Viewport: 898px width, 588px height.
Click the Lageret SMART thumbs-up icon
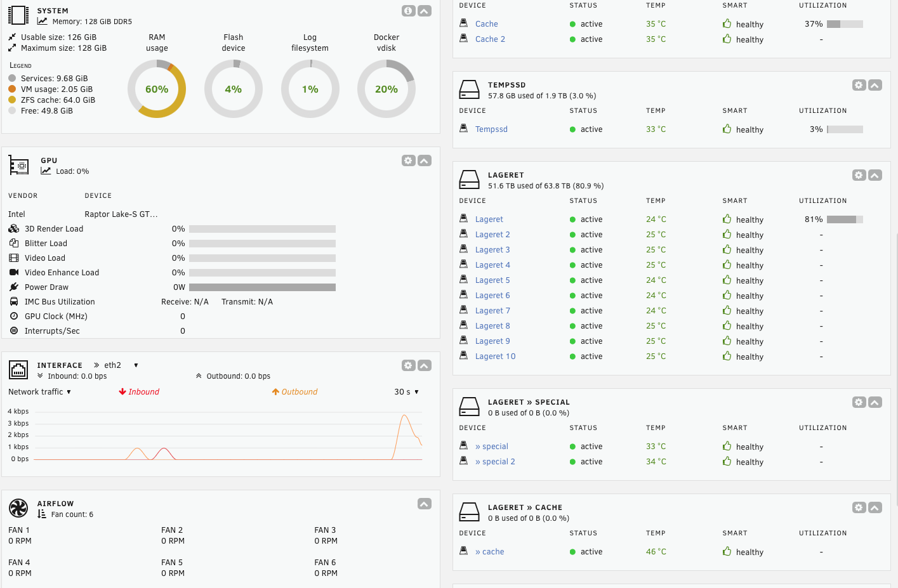tap(727, 219)
